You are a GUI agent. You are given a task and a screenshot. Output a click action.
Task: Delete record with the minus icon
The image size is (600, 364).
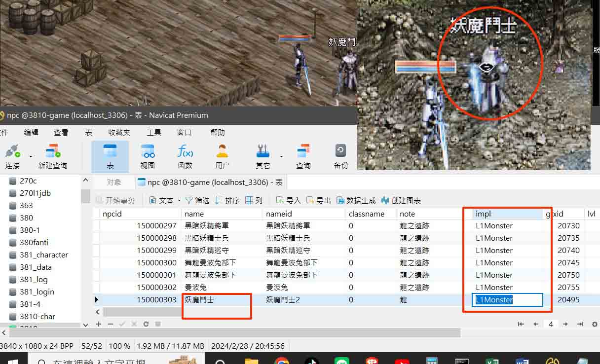111,324
